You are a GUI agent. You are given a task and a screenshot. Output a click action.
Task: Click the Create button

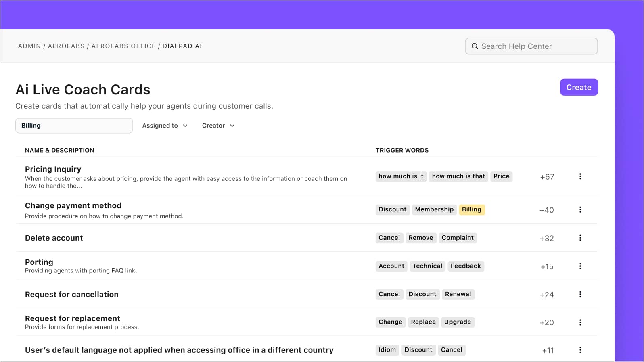579,88
